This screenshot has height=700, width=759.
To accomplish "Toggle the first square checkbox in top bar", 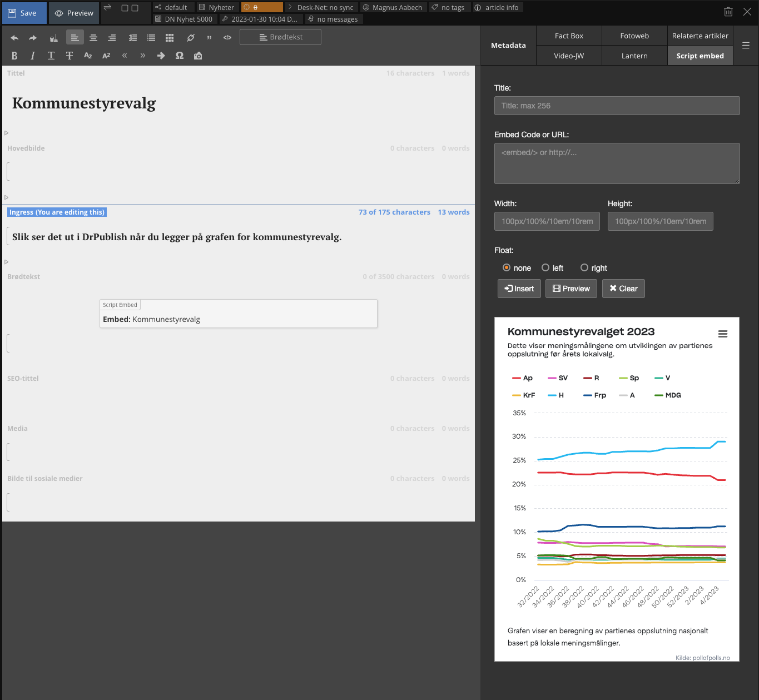I will [125, 8].
